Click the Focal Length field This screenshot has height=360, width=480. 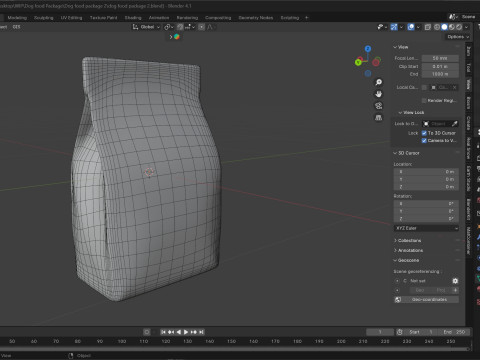click(x=440, y=58)
